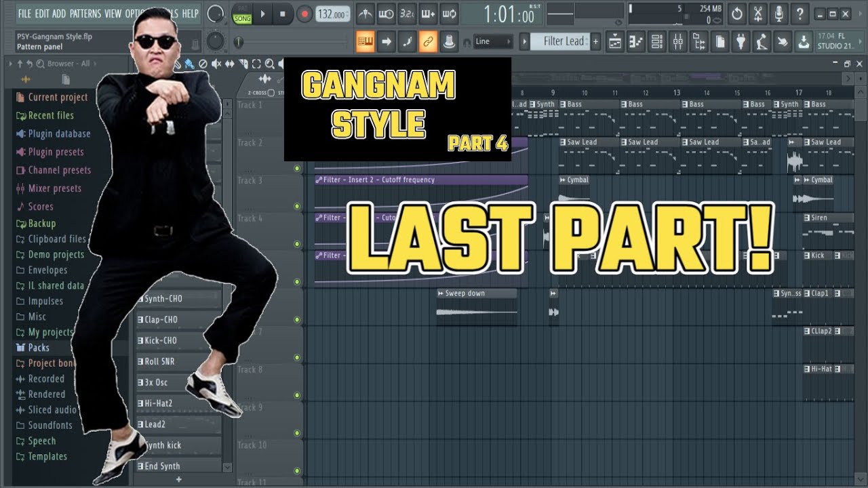868x488 pixels.
Task: Open the Piano roll view icon
Action: click(x=636, y=42)
